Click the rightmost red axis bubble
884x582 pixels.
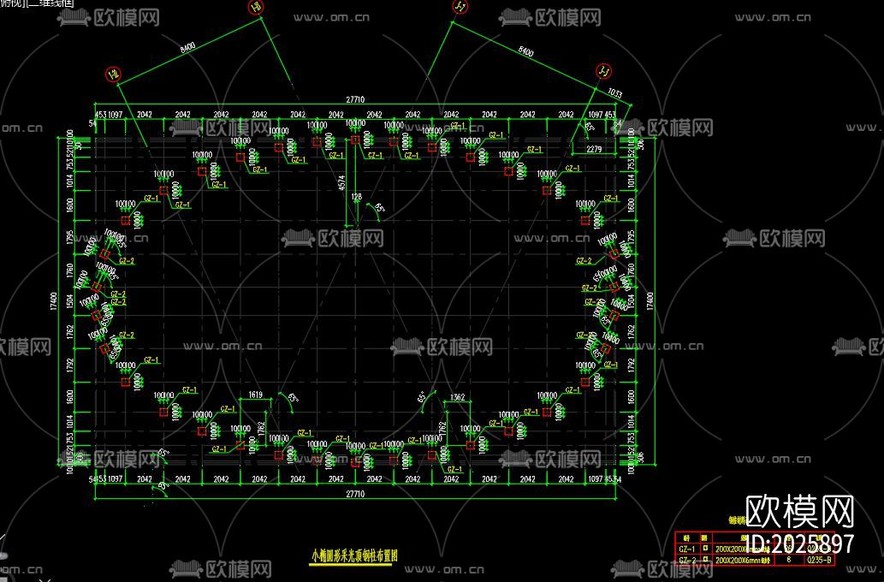604,71
